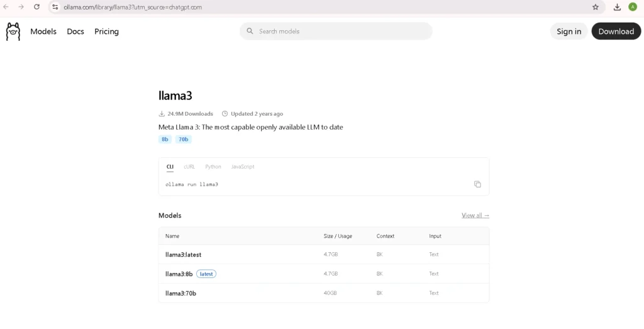Image resolution: width=644 pixels, height=329 pixels.
Task: Click Text input value of llama3:70b
Action: (434, 293)
